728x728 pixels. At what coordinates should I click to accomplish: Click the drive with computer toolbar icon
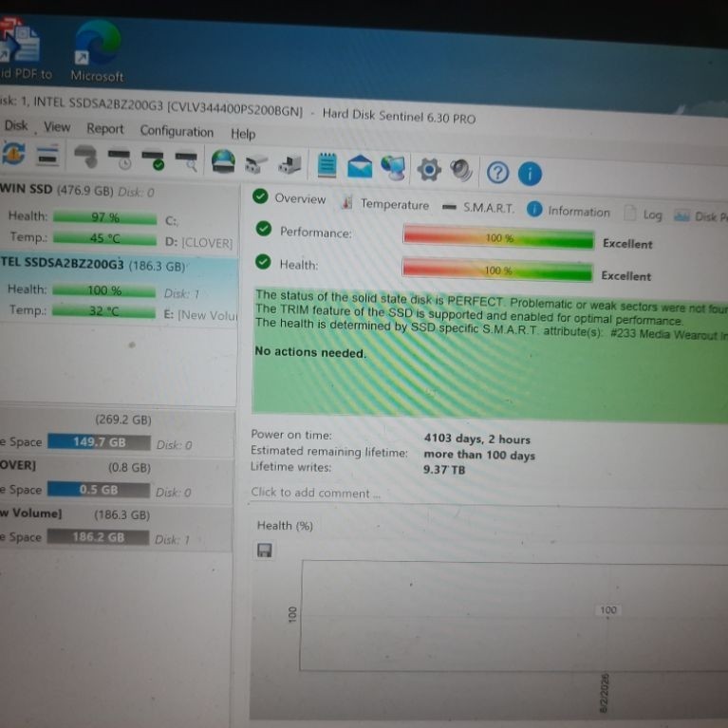(x=289, y=165)
